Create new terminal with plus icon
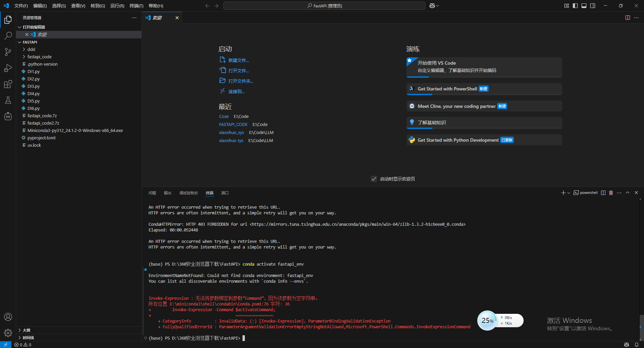Screen dimensions: 644x348 coord(563,193)
